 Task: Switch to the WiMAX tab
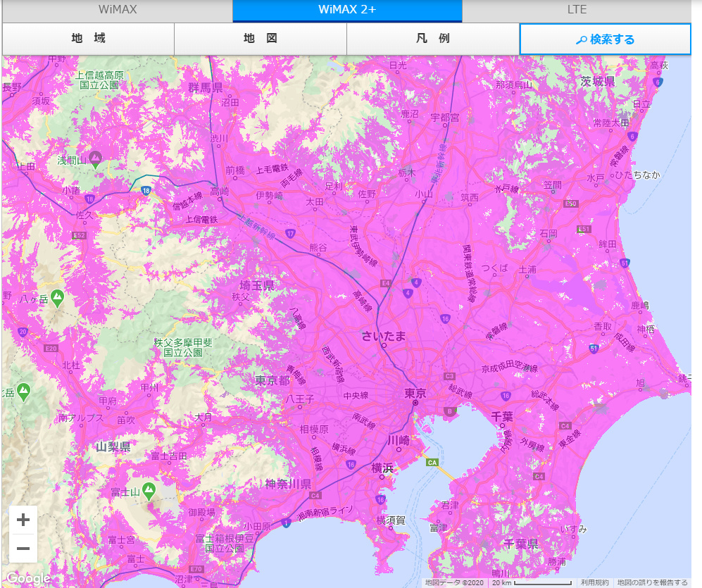[118, 10]
